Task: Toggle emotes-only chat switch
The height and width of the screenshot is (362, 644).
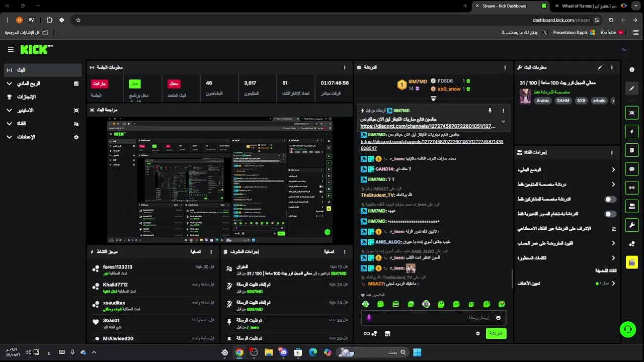Action: coord(610,214)
